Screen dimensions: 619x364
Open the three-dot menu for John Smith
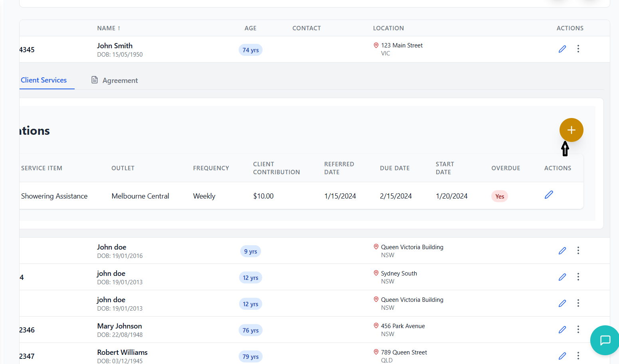[x=578, y=49]
